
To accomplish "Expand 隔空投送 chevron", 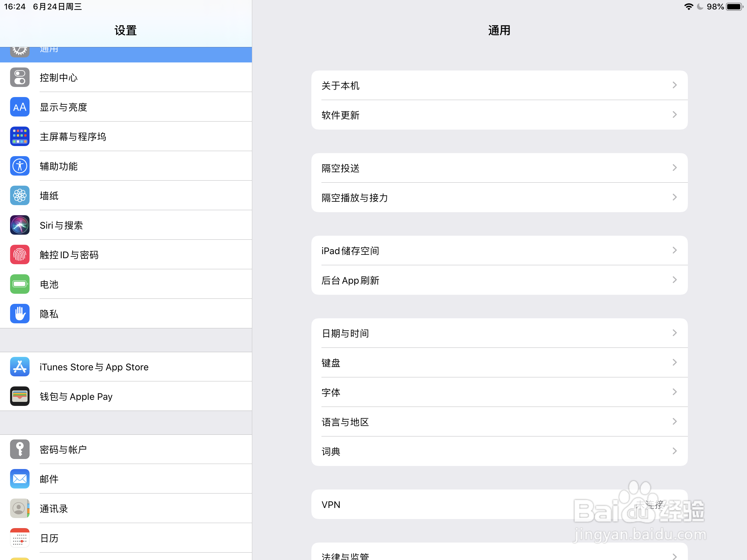I will point(674,168).
